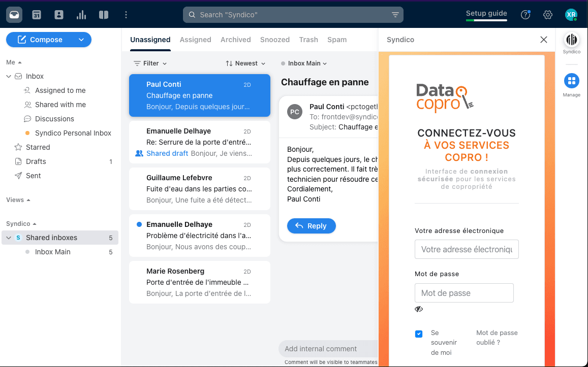Toggle the password visibility eye icon
The width and height of the screenshot is (588, 367).
[418, 309]
